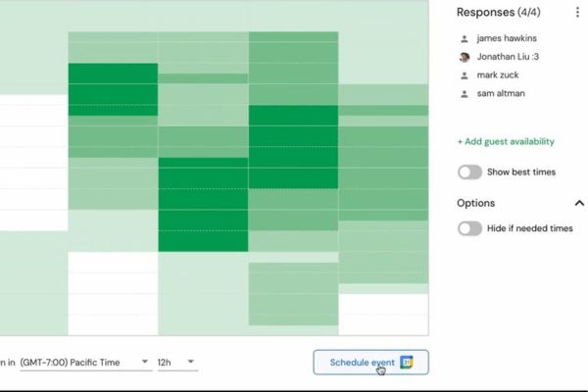Click mark zuck person icon
The image size is (588, 392).
465,75
